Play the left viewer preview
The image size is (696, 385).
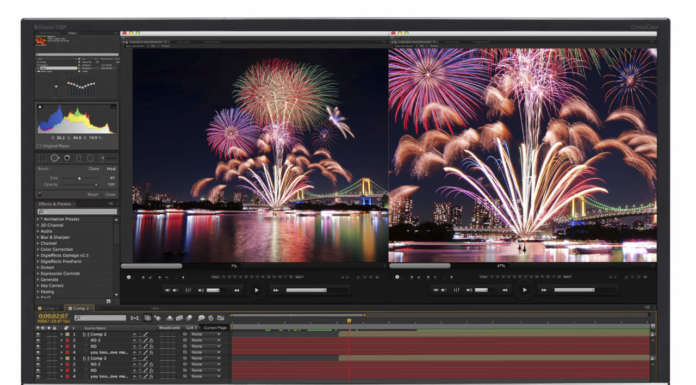[x=257, y=290]
